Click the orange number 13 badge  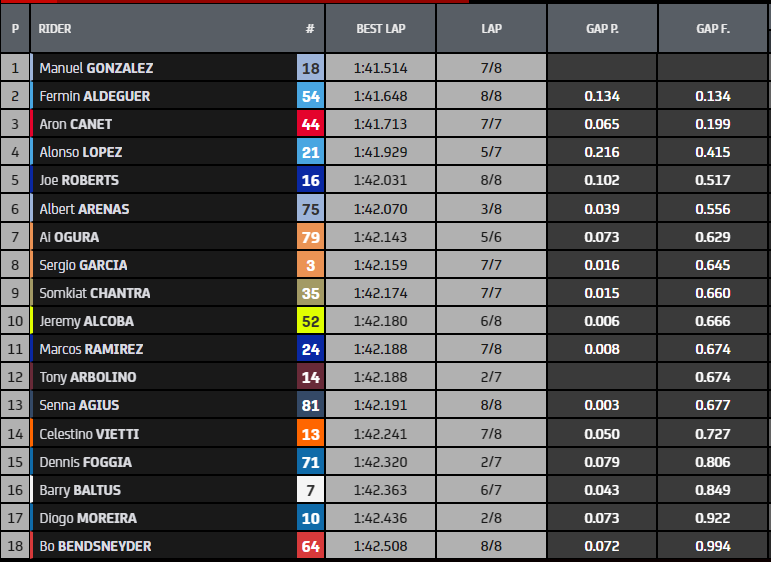tap(310, 434)
